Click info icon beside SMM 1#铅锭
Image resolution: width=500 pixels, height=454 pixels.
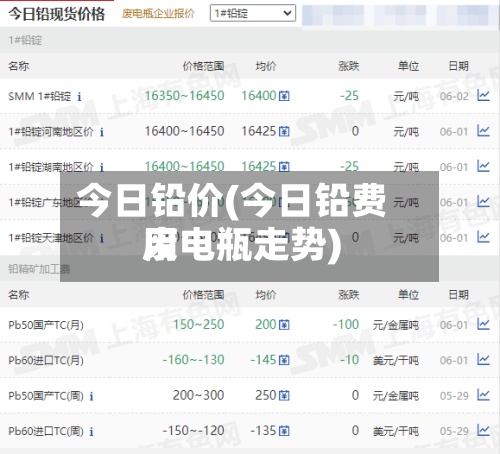(x=79, y=97)
